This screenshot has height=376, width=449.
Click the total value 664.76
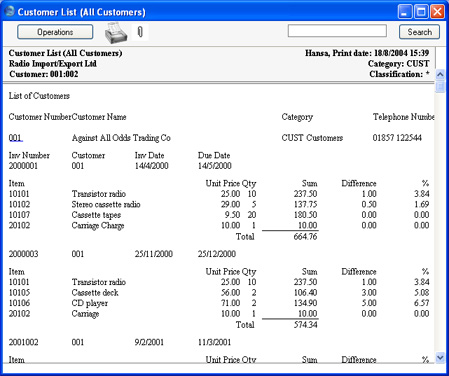(x=305, y=237)
